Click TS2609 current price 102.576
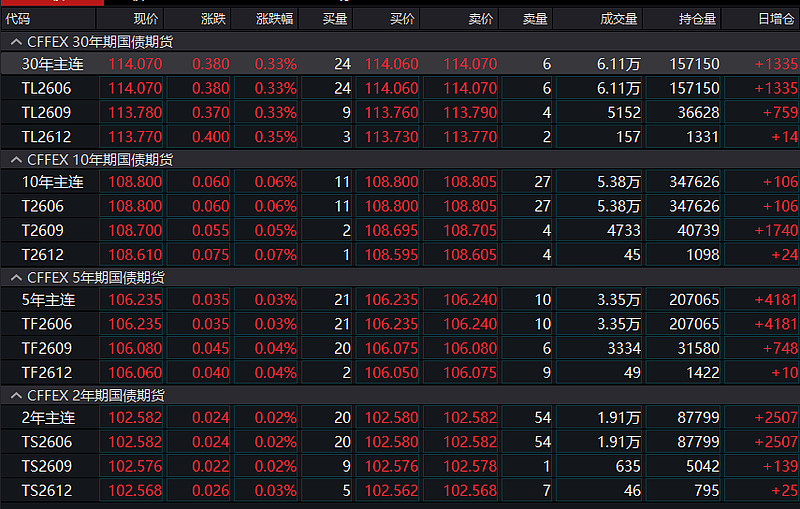 click(135, 466)
